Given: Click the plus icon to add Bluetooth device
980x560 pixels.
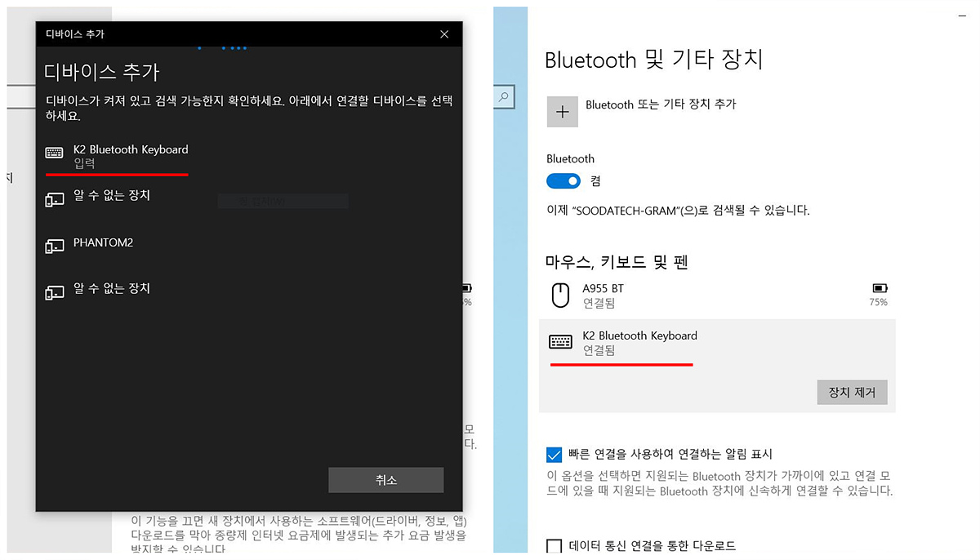Looking at the screenshot, I should click(563, 112).
